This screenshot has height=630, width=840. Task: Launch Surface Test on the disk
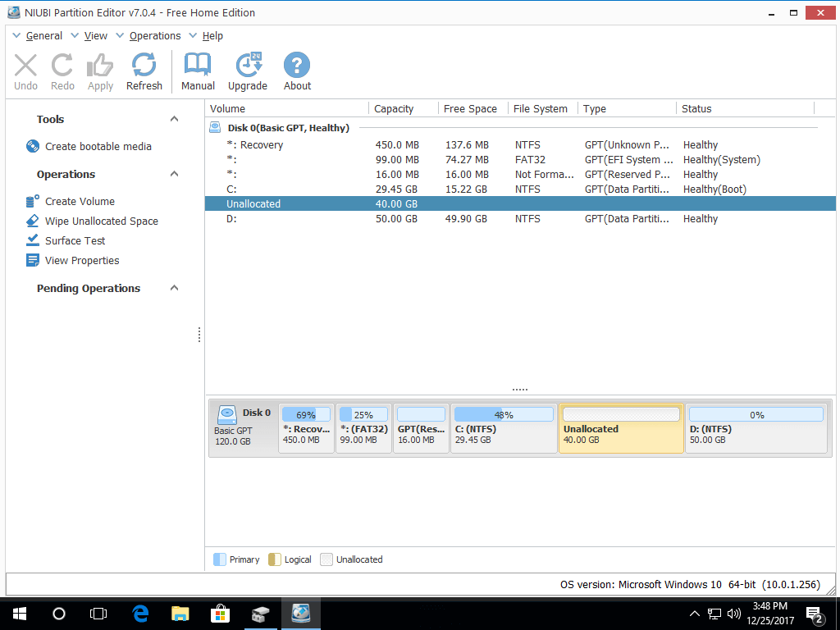[x=72, y=240]
